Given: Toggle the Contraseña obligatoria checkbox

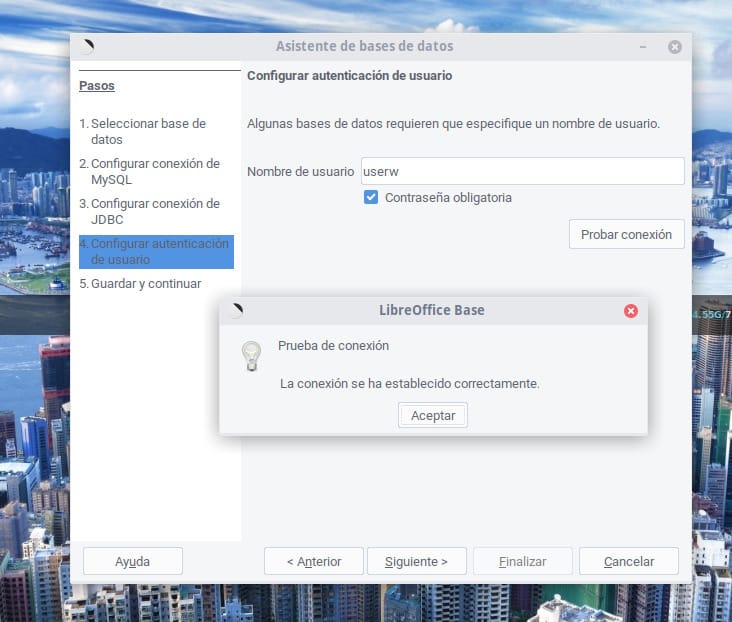Looking at the screenshot, I should 371,197.
